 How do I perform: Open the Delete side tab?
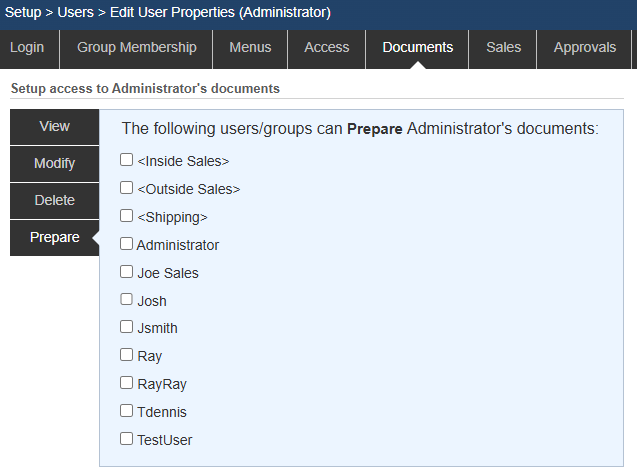click(54, 201)
